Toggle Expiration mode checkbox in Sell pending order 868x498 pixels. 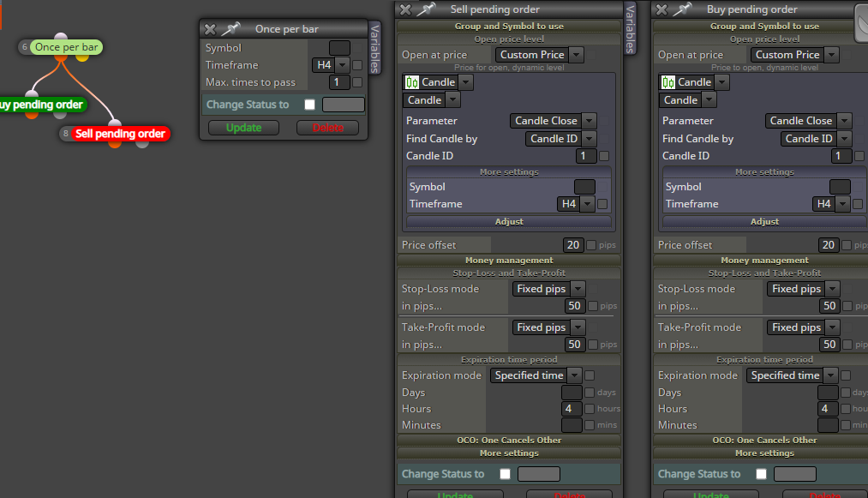[x=590, y=375]
